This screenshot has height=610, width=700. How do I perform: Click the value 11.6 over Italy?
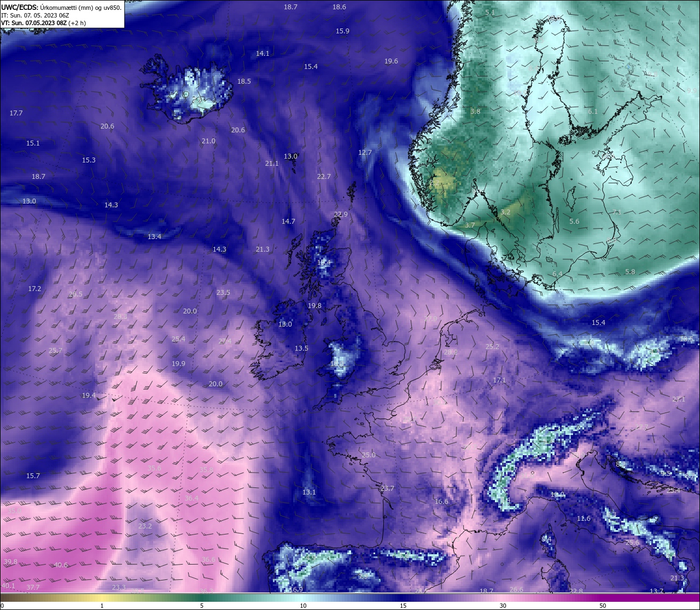click(x=584, y=519)
